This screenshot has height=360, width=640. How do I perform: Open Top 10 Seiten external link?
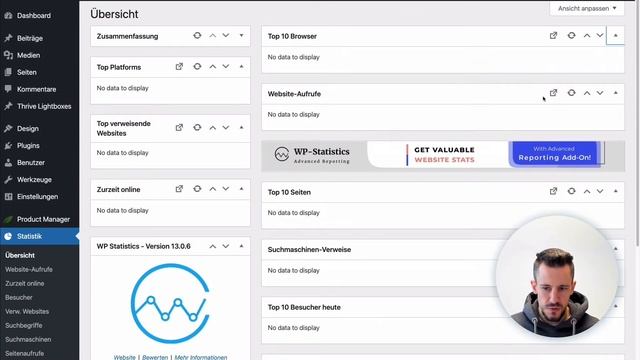click(553, 191)
